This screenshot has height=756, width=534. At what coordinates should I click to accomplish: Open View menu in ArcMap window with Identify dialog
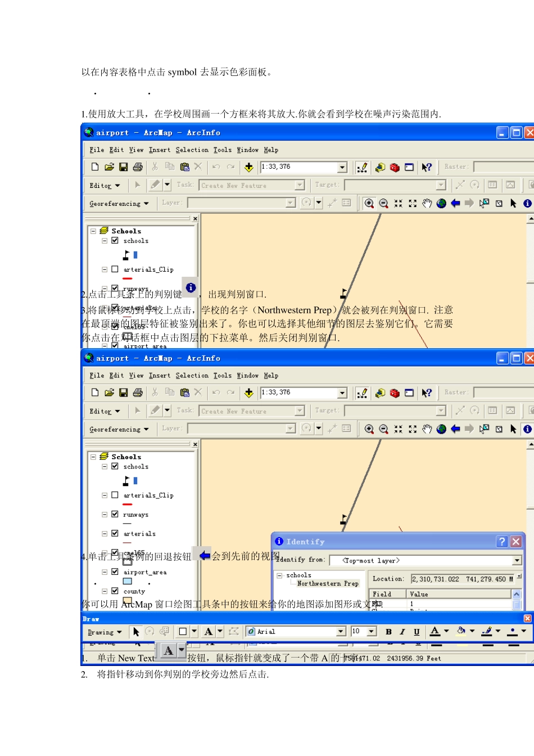[x=136, y=375]
